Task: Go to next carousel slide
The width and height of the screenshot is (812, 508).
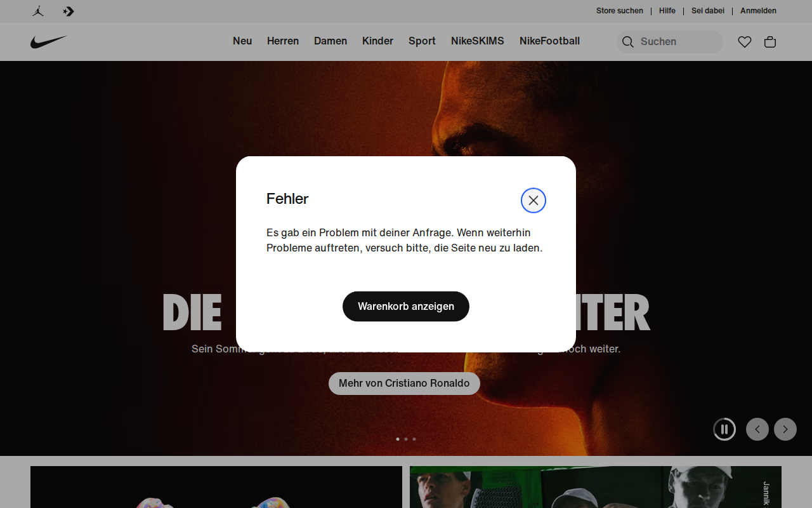Action: [x=785, y=429]
